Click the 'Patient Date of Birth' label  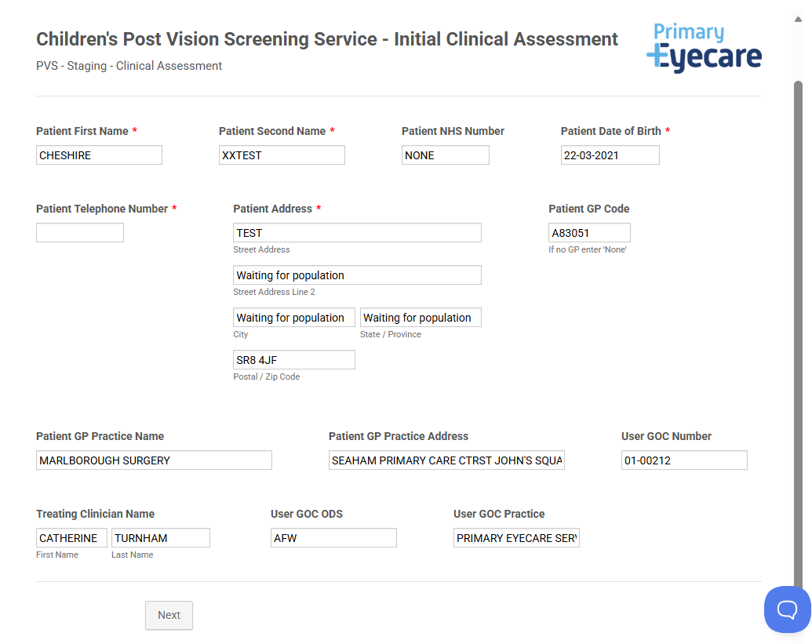click(610, 131)
